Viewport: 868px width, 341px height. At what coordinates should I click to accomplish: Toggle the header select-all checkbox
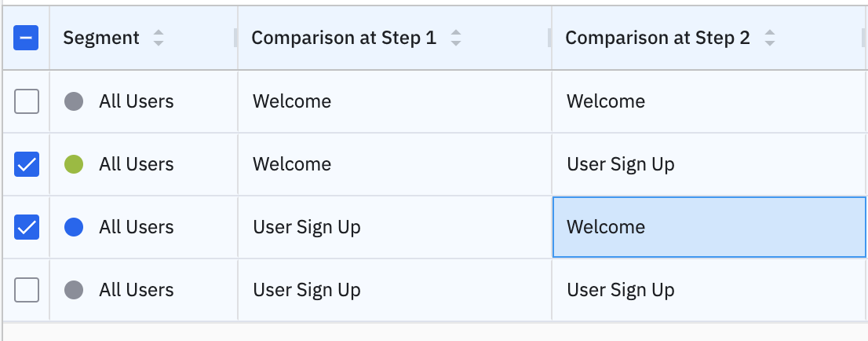(26, 38)
